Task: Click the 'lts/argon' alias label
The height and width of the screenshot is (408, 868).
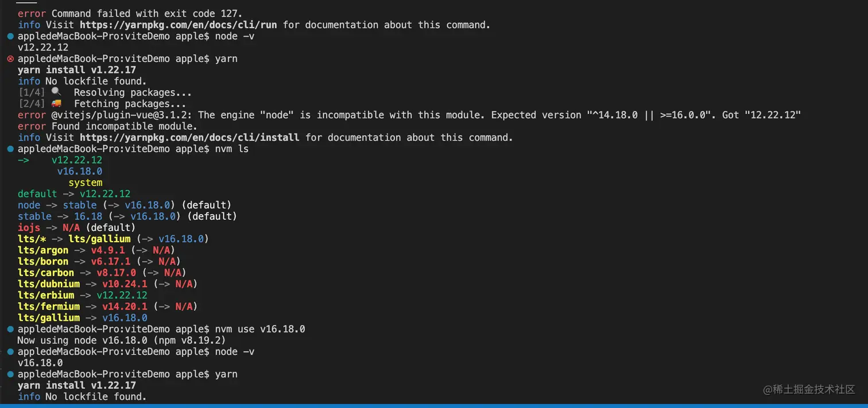Action: click(x=43, y=250)
